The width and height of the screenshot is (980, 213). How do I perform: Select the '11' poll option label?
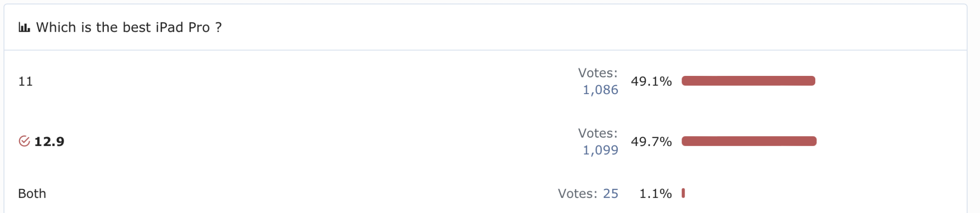point(25,81)
